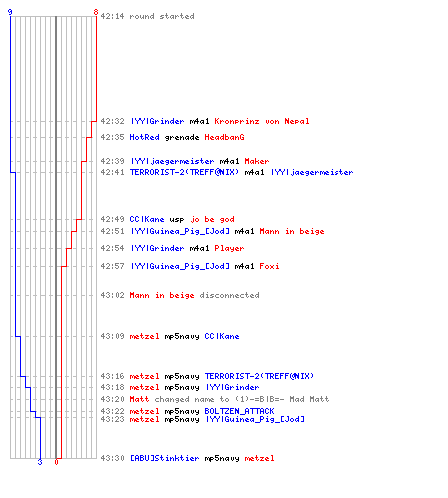Click the blue final score 3 below the chart

point(40,462)
